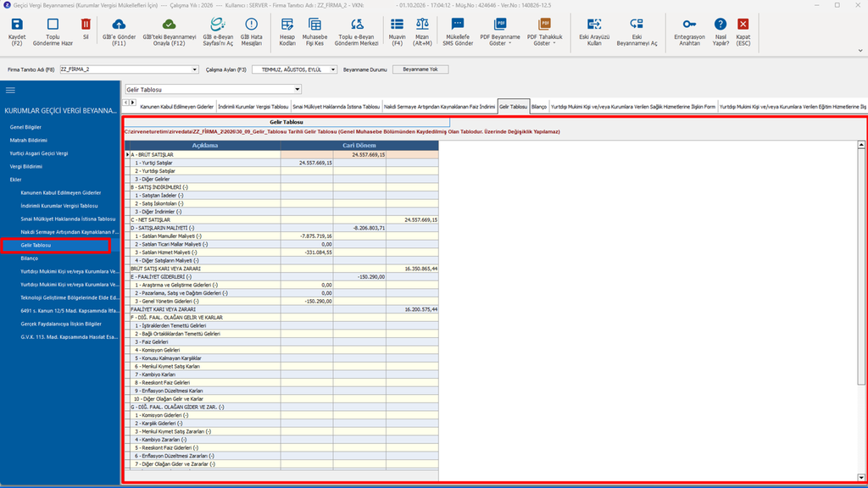Image resolution: width=868 pixels, height=488 pixels.
Task: Click Muhasebe Fişi Kes icon
Action: point(314,25)
